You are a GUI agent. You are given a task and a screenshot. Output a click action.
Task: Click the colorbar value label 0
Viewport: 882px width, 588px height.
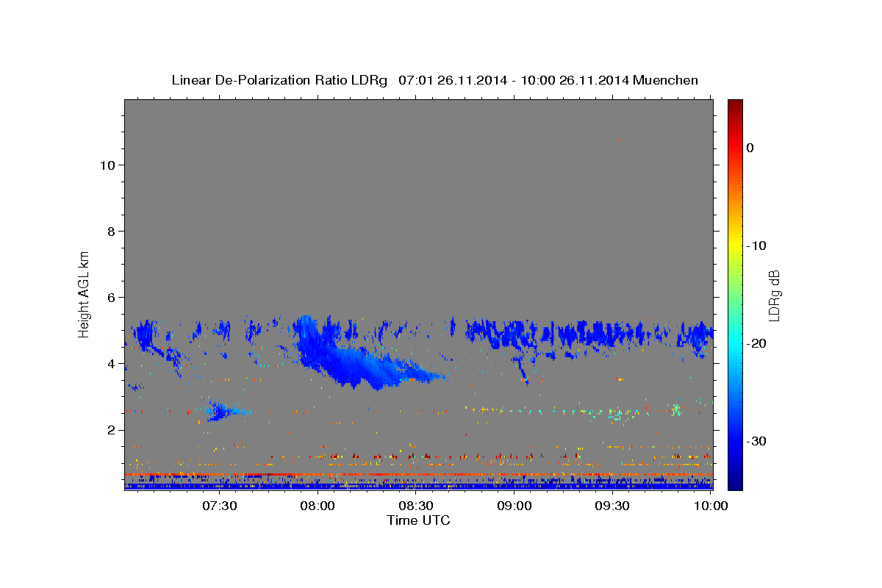point(750,148)
